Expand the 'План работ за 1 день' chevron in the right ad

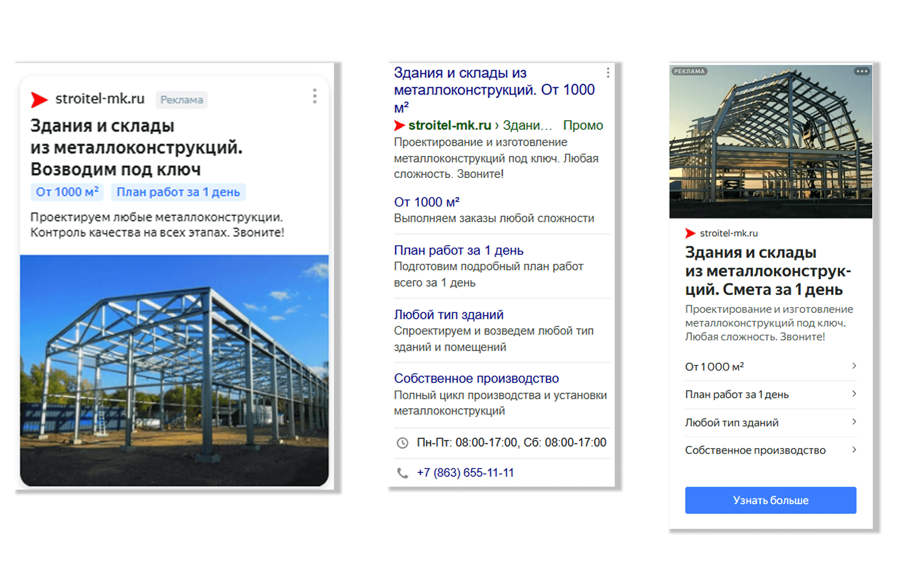click(x=854, y=394)
